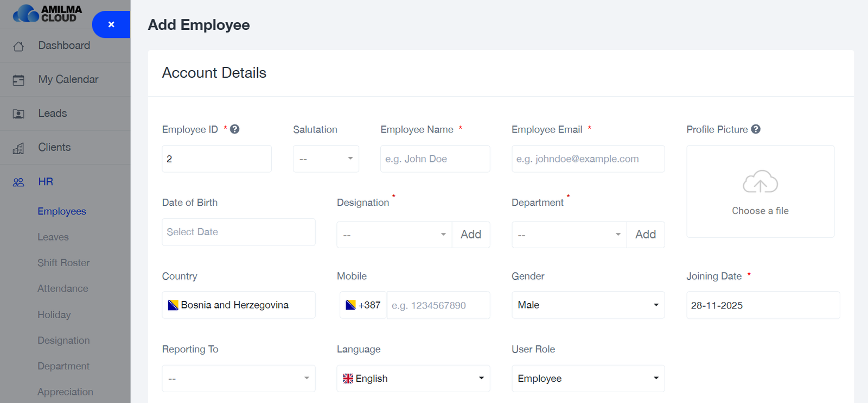Select the mobile country code +387
This screenshot has width=868, height=403.
363,305
